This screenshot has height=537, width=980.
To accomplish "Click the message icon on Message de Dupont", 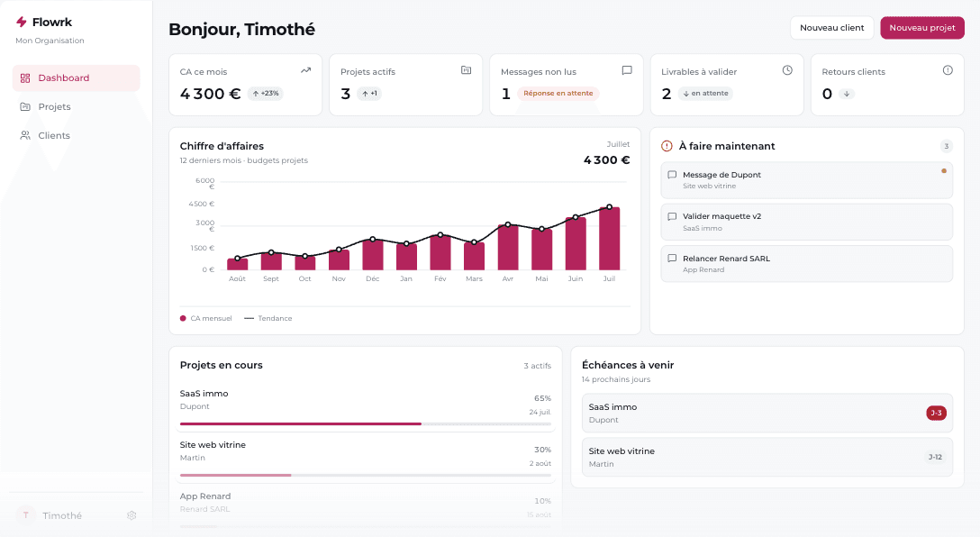I will [672, 175].
